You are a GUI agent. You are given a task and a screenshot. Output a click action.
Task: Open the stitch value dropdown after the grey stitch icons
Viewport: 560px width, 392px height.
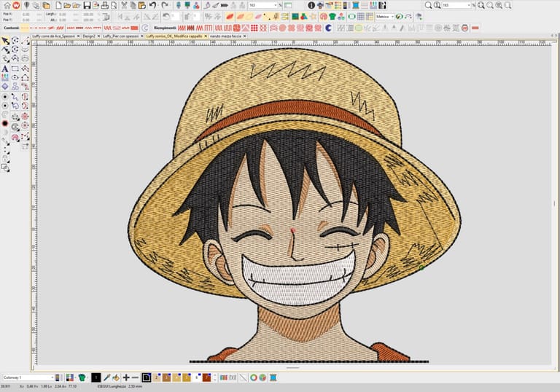point(276,5)
